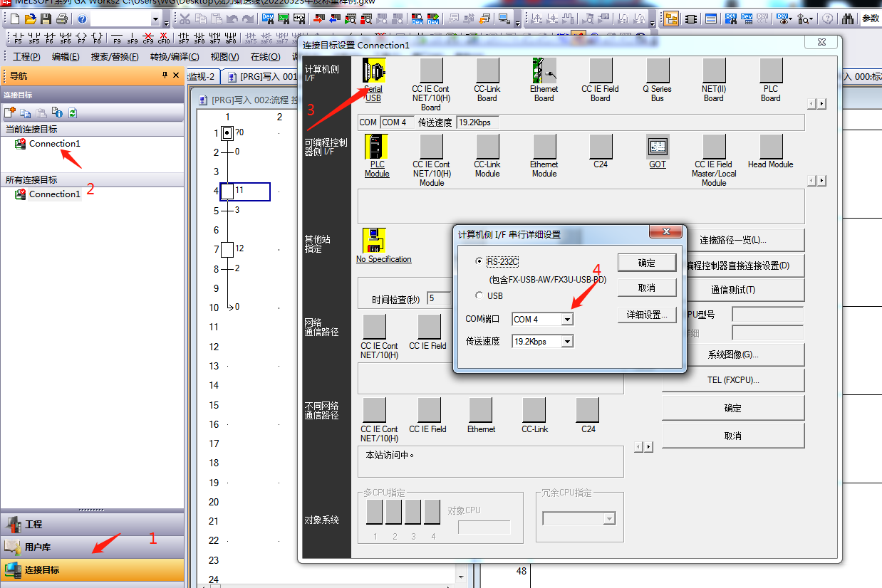Select the RS-232C radio button
This screenshot has height=588, width=882.
479,261
